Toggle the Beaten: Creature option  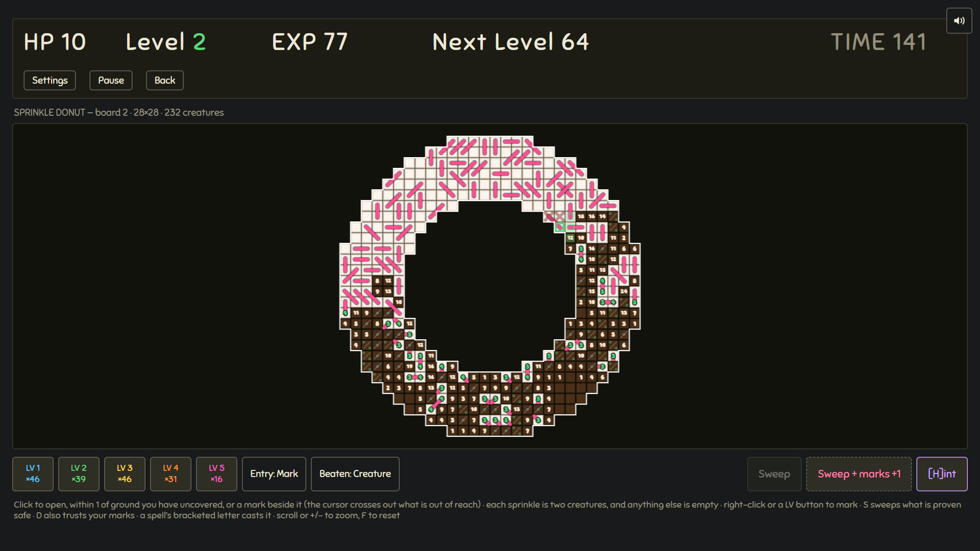point(355,473)
